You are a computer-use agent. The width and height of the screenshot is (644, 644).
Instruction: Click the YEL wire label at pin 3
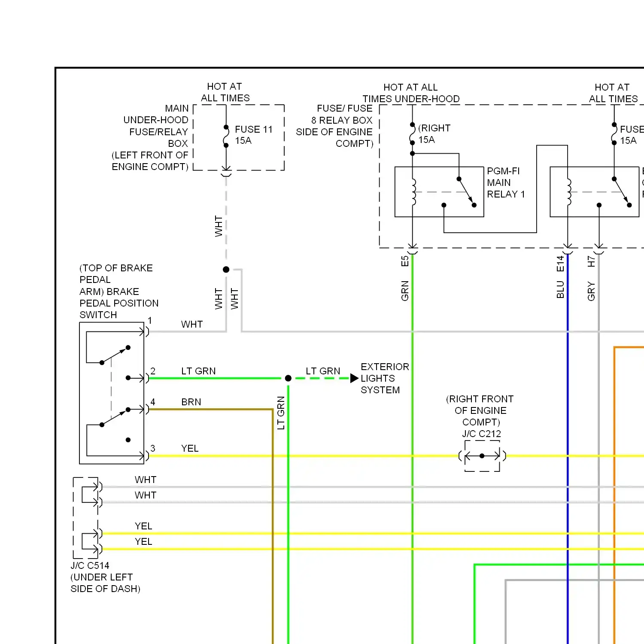click(x=190, y=448)
